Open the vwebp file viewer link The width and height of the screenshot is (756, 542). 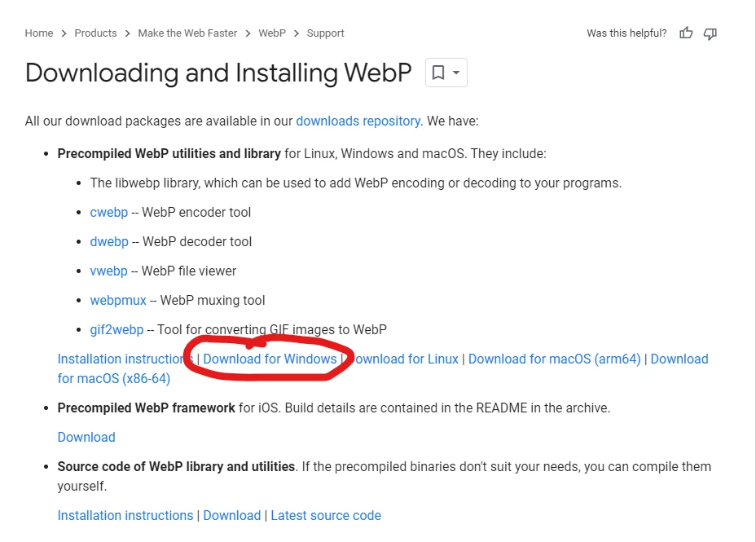tap(108, 271)
